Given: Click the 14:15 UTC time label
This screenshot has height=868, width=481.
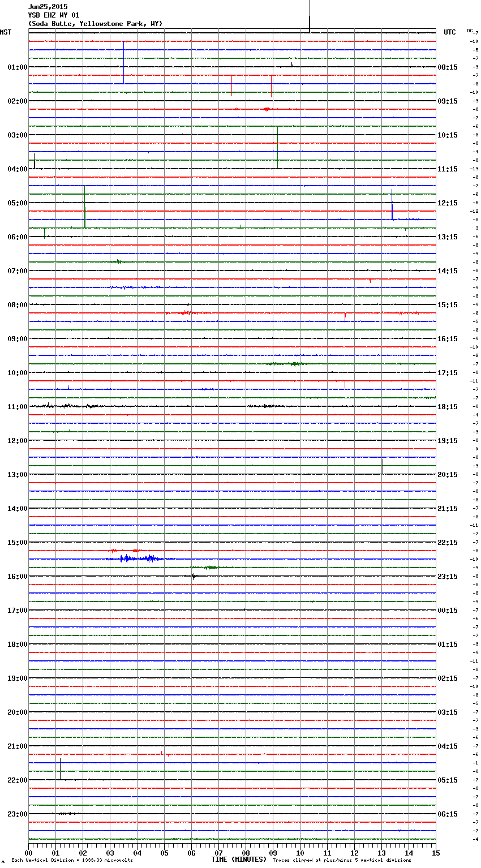Looking at the screenshot, I should click(x=448, y=271).
